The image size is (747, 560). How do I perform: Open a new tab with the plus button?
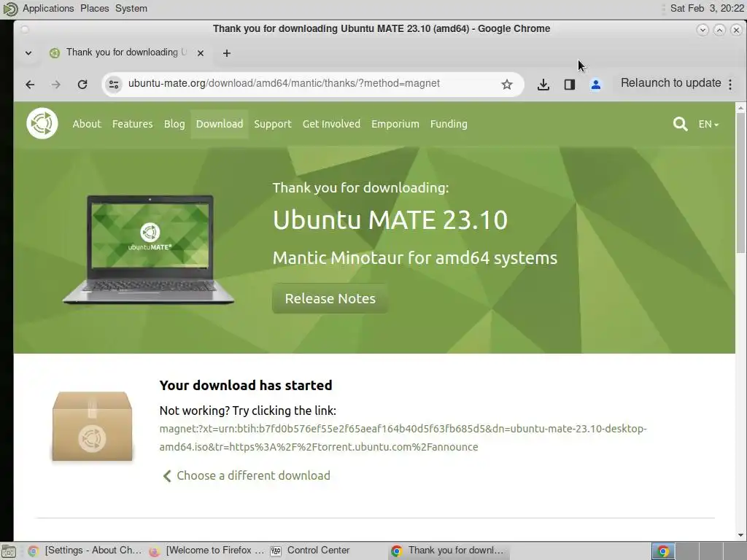click(x=227, y=53)
